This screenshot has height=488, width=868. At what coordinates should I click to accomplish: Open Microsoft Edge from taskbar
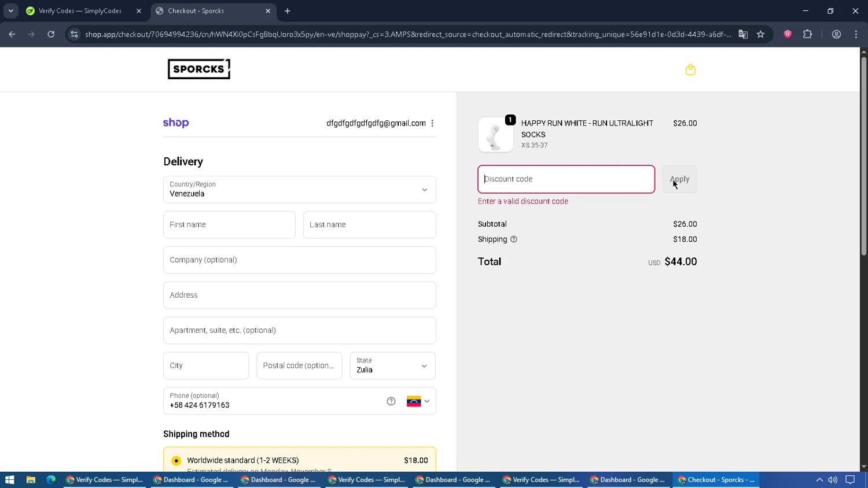[51, 480]
